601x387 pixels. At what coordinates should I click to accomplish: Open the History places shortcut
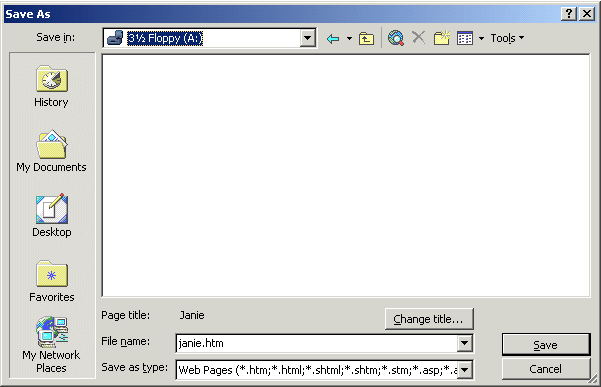(x=51, y=87)
